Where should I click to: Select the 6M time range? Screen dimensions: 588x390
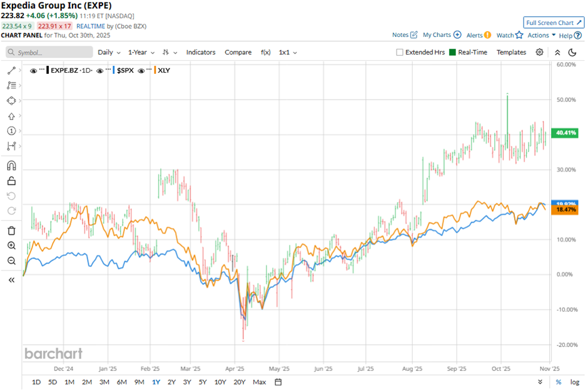tap(121, 382)
